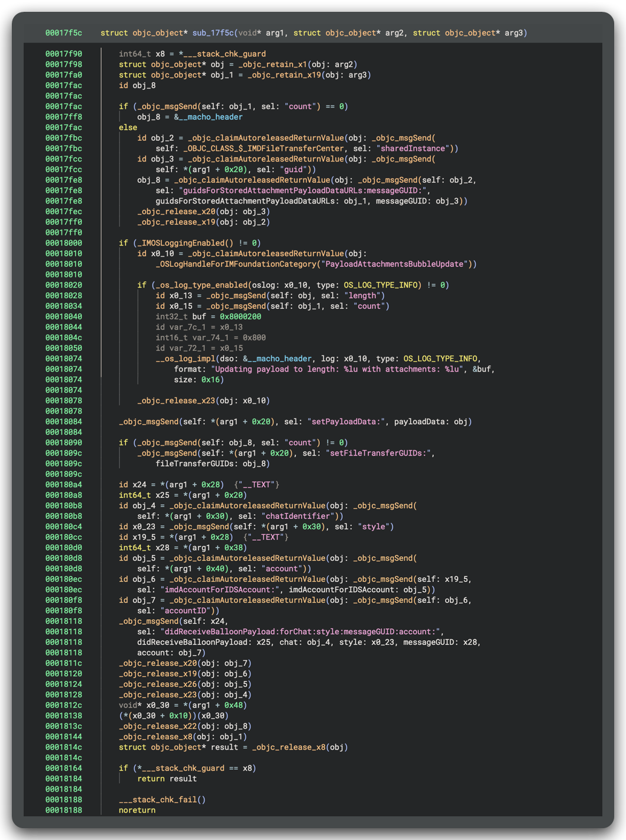This screenshot has height=840, width=626.
Task: Click address 0001812c in the gutter
Action: click(x=64, y=706)
